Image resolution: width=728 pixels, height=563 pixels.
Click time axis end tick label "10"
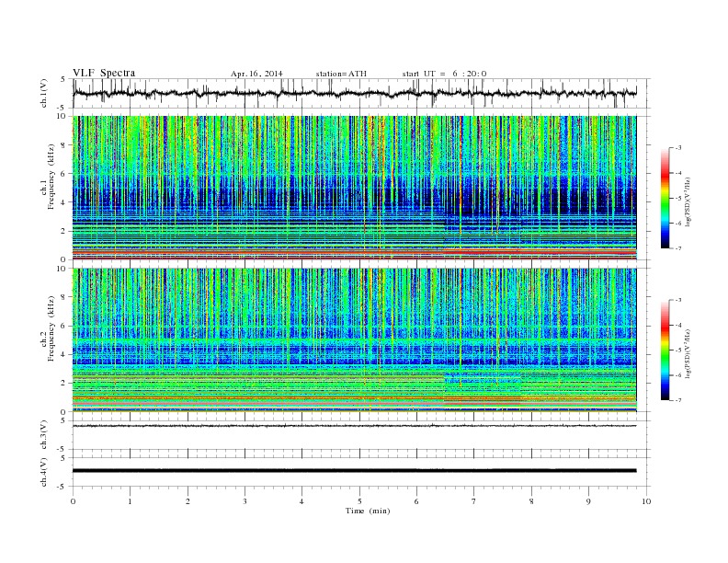click(646, 501)
